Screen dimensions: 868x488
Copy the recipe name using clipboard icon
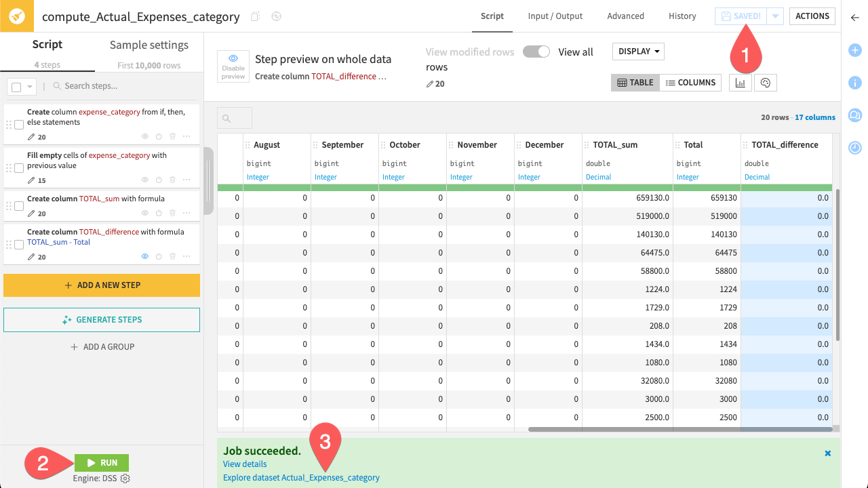point(254,16)
